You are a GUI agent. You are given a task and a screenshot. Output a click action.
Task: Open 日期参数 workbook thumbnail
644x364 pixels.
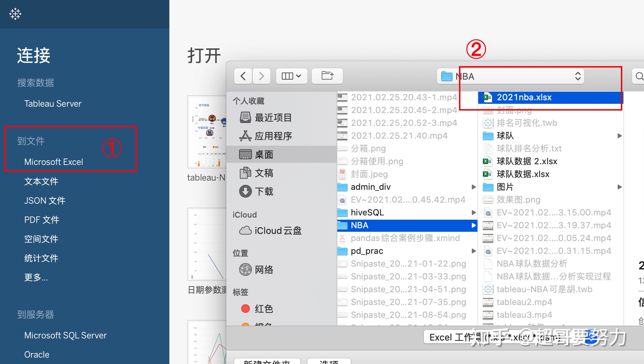pyautogui.click(x=207, y=244)
